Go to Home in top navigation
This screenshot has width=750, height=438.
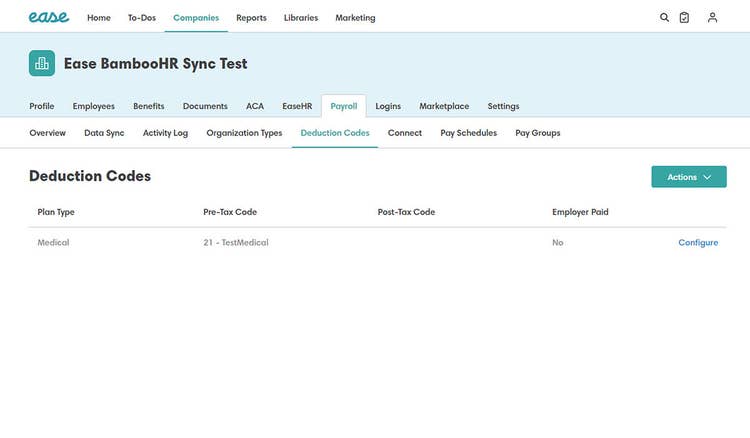tap(99, 18)
